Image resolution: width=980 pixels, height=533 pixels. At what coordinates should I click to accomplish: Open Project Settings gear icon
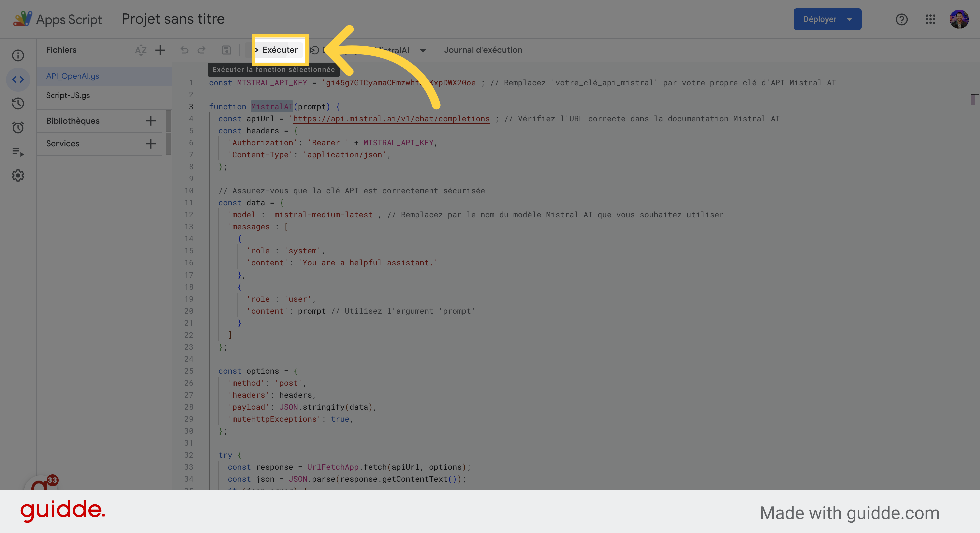tap(18, 176)
